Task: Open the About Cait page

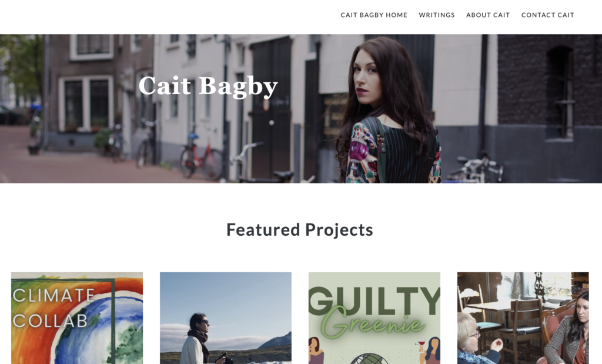Action: pos(487,15)
